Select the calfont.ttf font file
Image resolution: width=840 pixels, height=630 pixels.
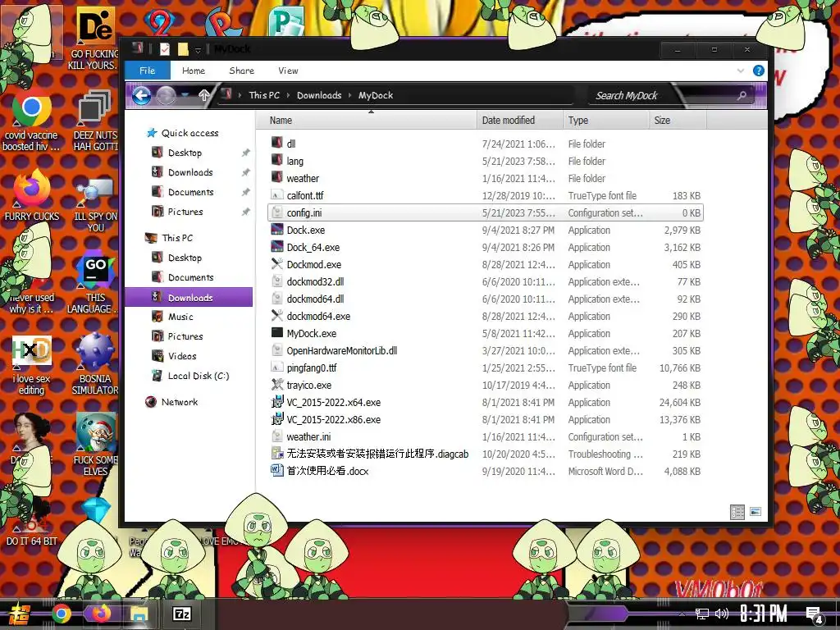[x=305, y=195]
